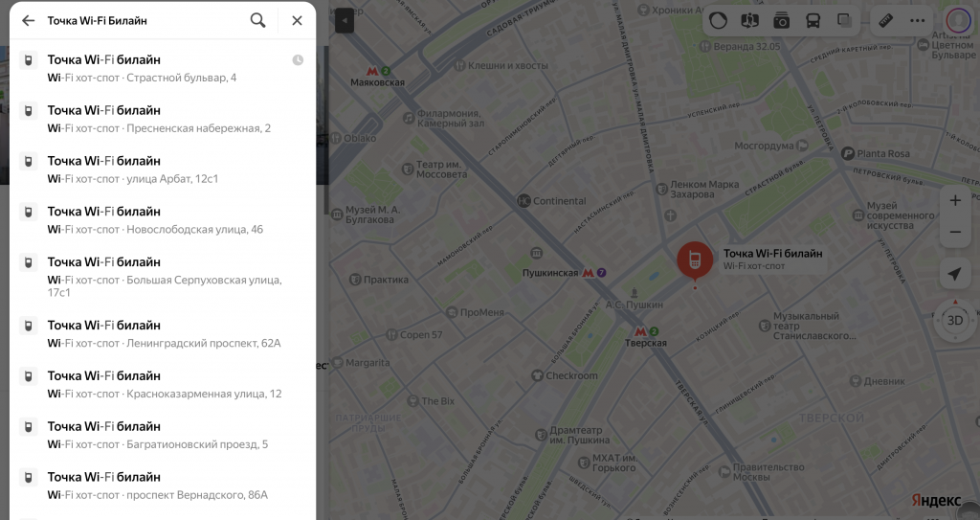Viewport: 980px width, 520px height.
Task: Go back using the arrow in search panel
Action: (28, 21)
